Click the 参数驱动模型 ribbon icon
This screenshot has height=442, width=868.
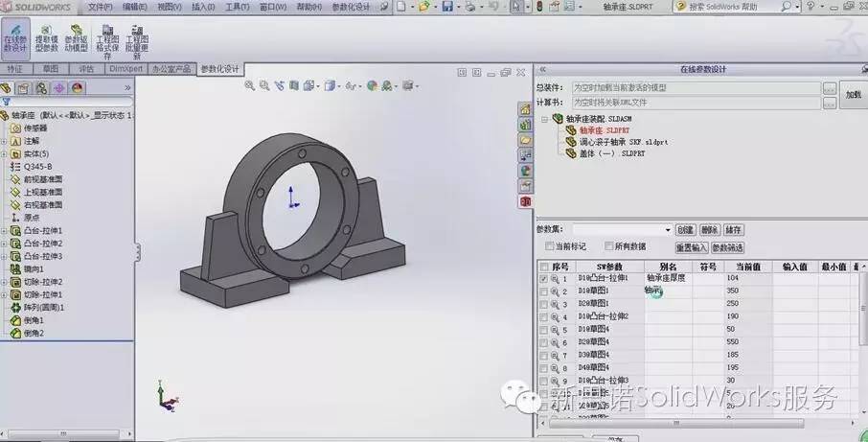tap(76, 38)
